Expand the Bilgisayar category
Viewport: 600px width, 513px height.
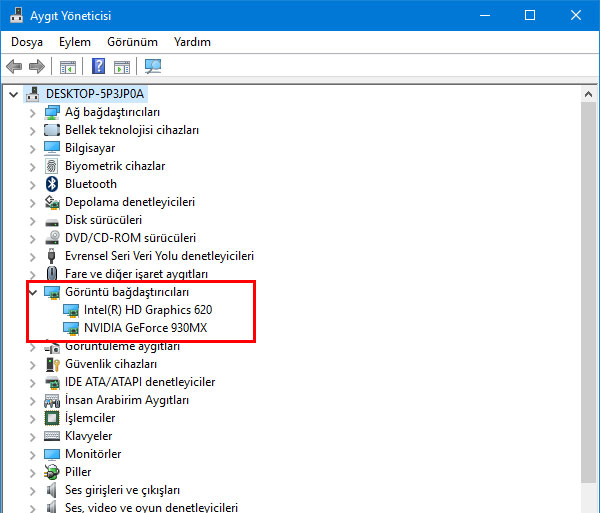33,148
